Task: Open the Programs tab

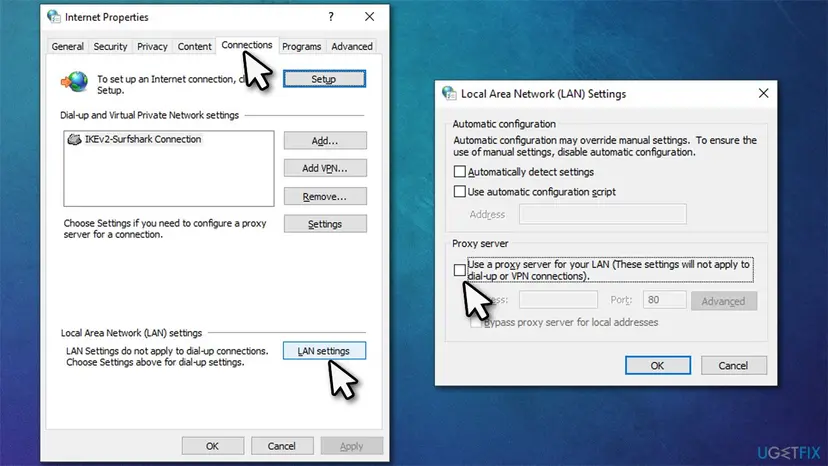Action: [x=302, y=46]
